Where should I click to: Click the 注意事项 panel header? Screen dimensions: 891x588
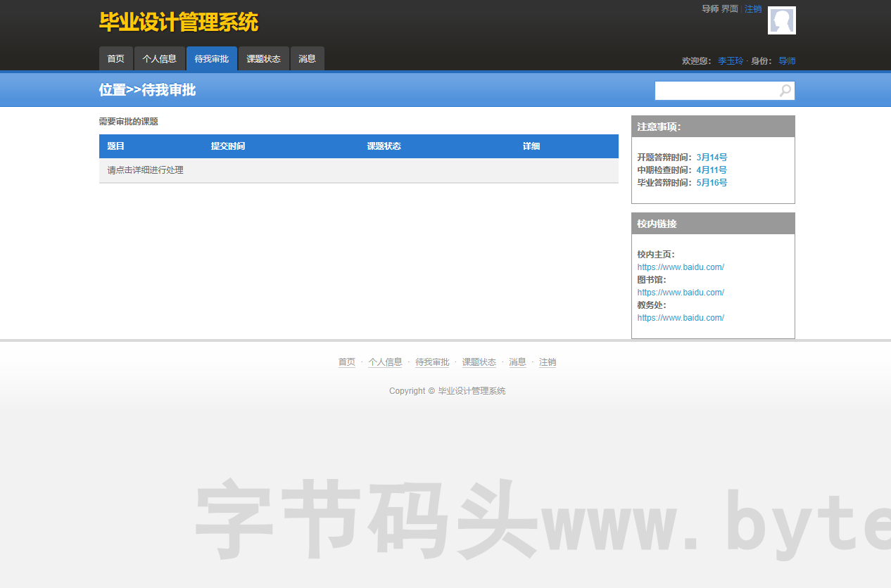click(713, 127)
